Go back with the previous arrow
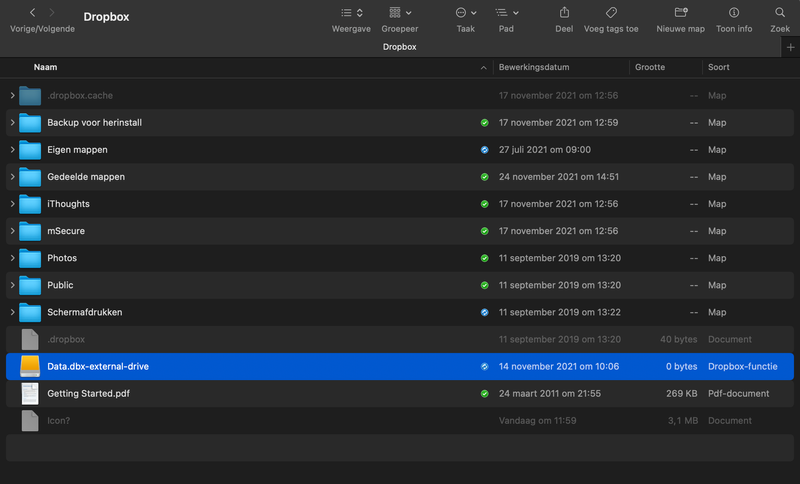Image resolution: width=800 pixels, height=484 pixels. tap(32, 13)
